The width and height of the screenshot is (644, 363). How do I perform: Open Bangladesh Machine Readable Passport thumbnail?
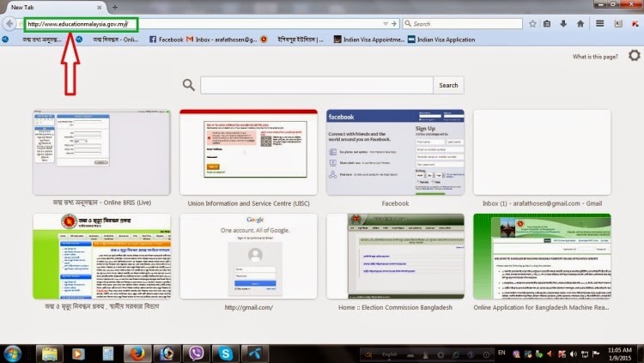[x=542, y=257]
